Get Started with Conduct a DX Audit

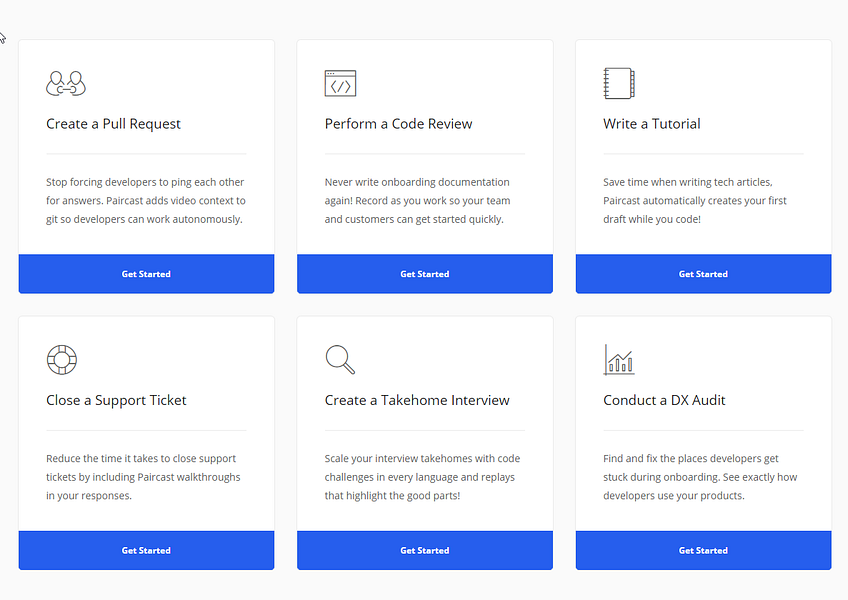point(703,550)
